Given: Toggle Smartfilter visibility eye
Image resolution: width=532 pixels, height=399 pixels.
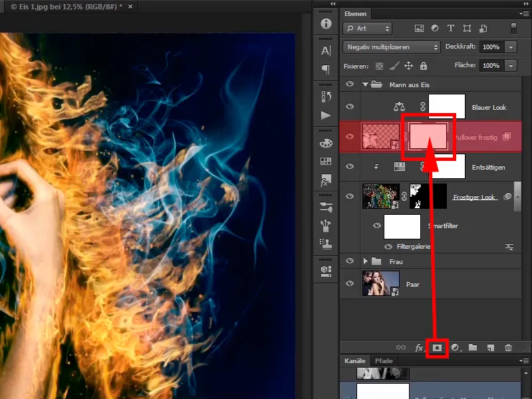Looking at the screenshot, I should click(x=377, y=225).
